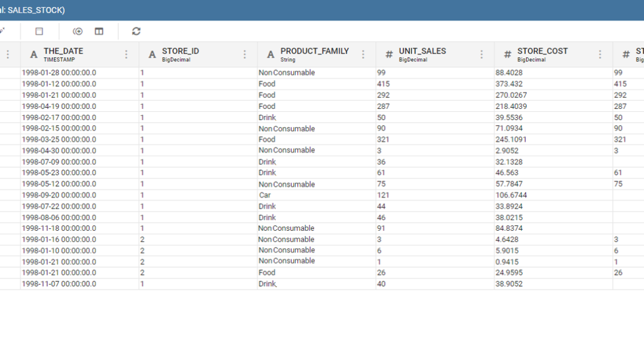Screen dimensions: 644x342
Task: Open the three-dot menu left of THE_DATE
Action: (x=8, y=55)
